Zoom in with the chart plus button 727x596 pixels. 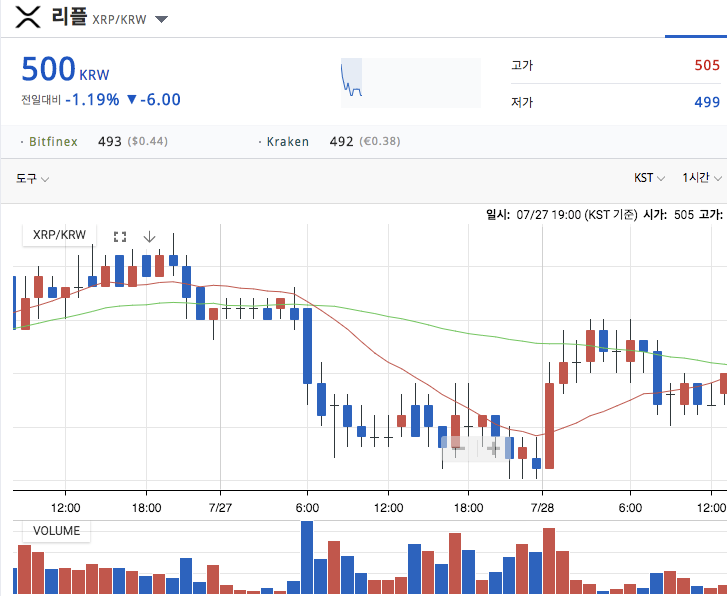[x=493, y=448]
